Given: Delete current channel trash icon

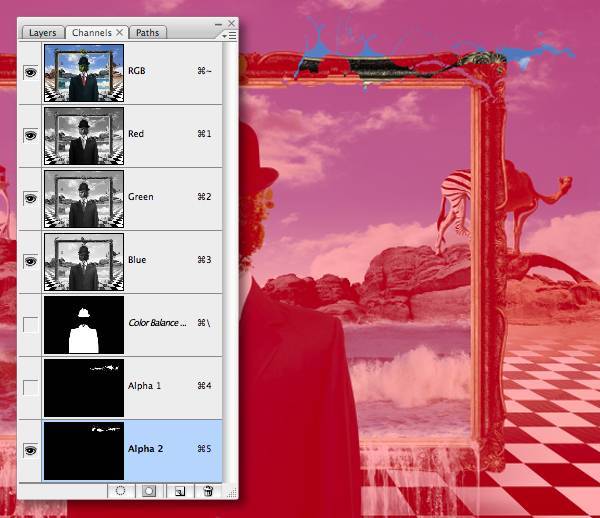Looking at the screenshot, I should 208,491.
